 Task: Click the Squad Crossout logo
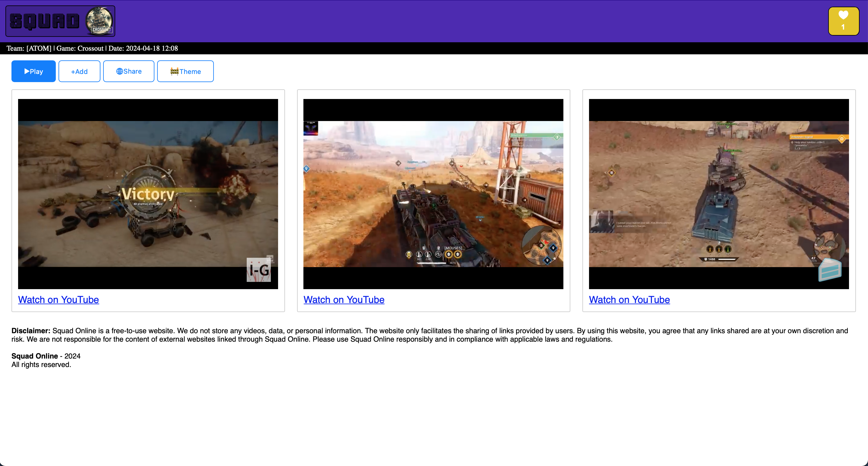(x=60, y=21)
